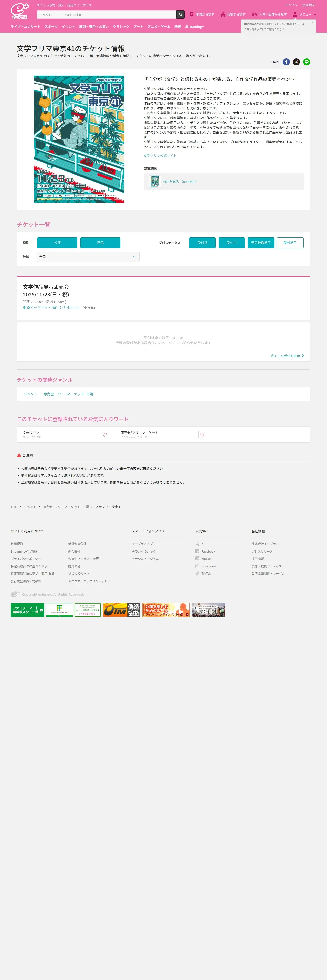Click 株式会社イープラス footer link
Image resolution: width=327 pixels, height=980 pixels.
click(x=265, y=544)
